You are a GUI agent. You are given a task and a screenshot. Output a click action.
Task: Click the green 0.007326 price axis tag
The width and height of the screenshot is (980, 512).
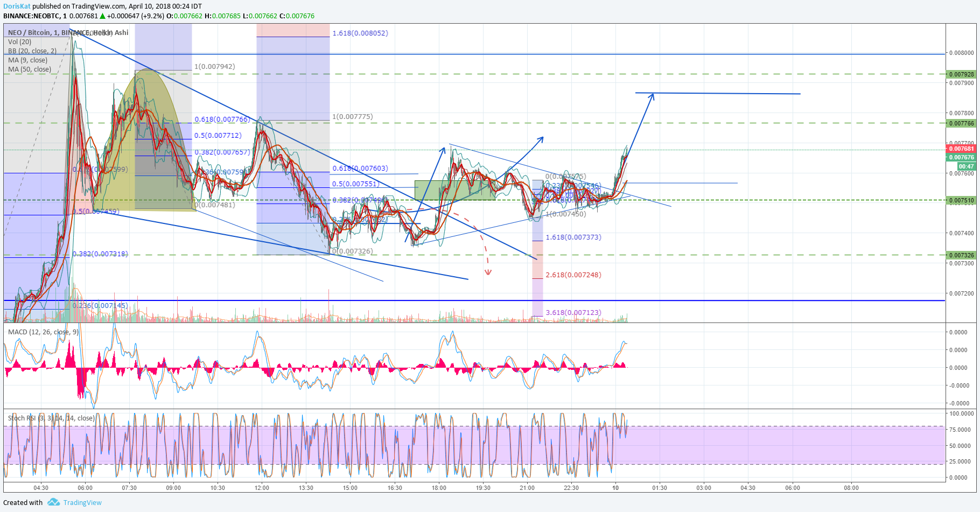(x=961, y=255)
